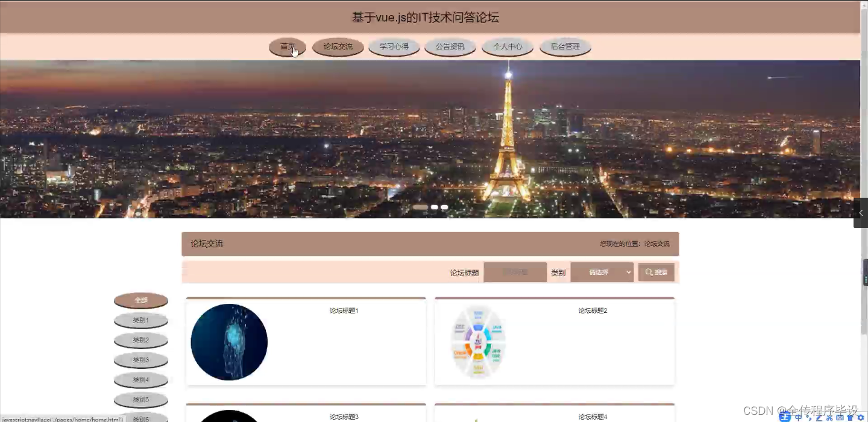Click the 您现在的位置 breadcrumb text
This screenshot has height=422, width=868.
[635, 244]
